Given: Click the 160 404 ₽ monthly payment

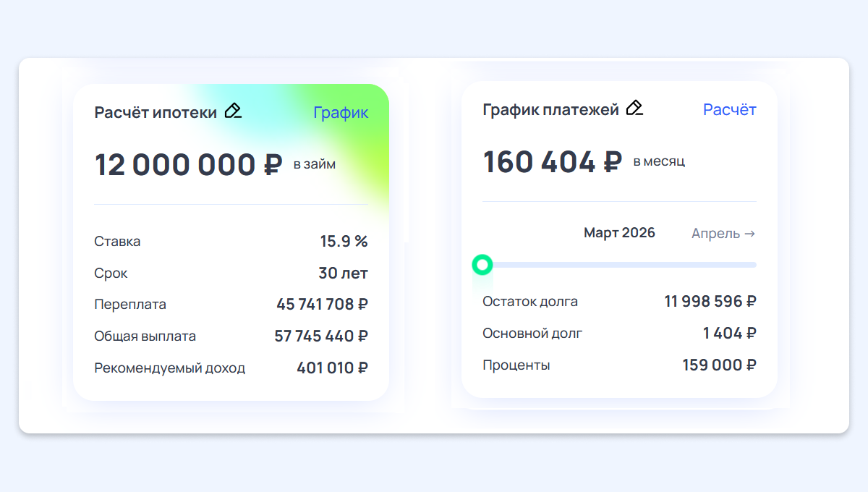Looking at the screenshot, I should point(552,161).
